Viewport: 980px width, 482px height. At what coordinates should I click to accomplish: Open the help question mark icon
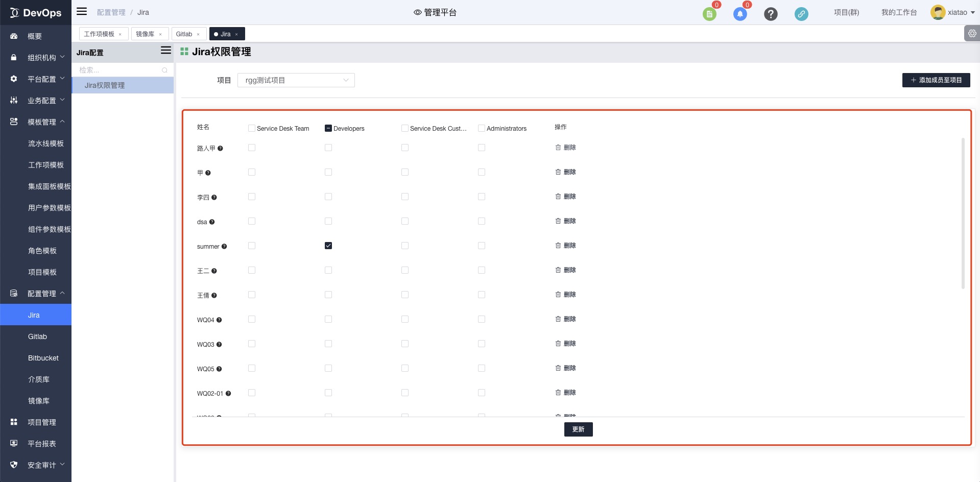click(771, 14)
